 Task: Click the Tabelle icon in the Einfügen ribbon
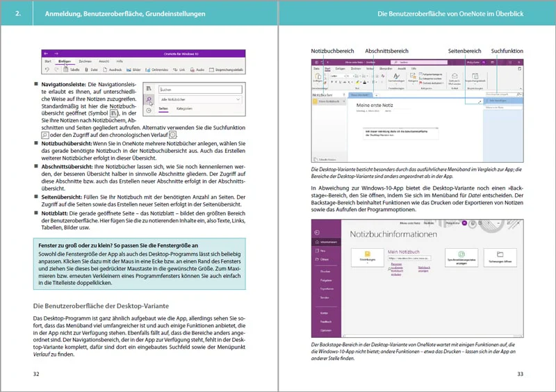click(x=65, y=70)
